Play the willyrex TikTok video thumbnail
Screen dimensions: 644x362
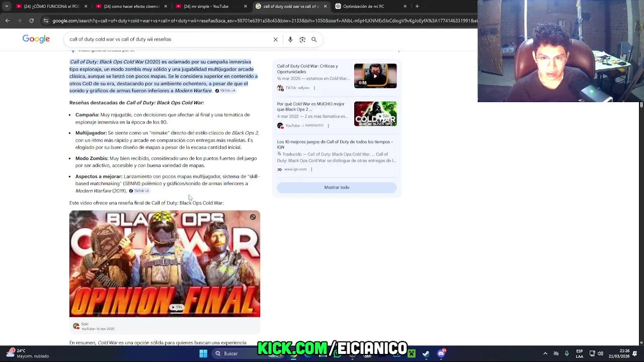(x=375, y=76)
